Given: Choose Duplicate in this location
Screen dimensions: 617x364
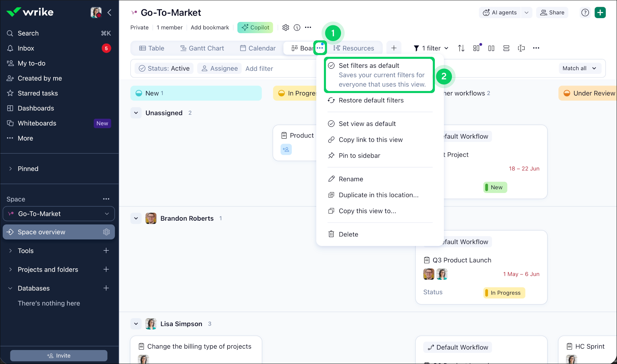Looking at the screenshot, I should coord(379,195).
